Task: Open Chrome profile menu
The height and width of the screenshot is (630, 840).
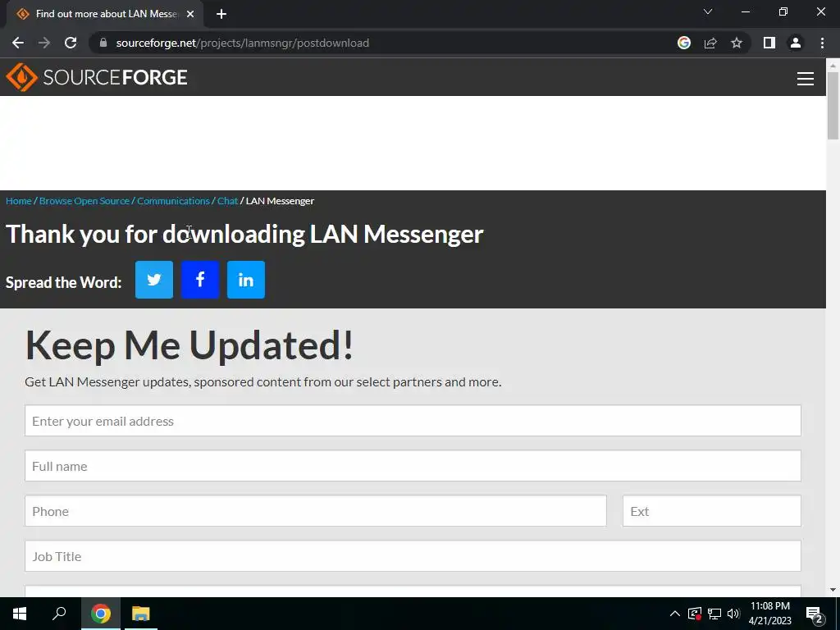Action: (796, 43)
